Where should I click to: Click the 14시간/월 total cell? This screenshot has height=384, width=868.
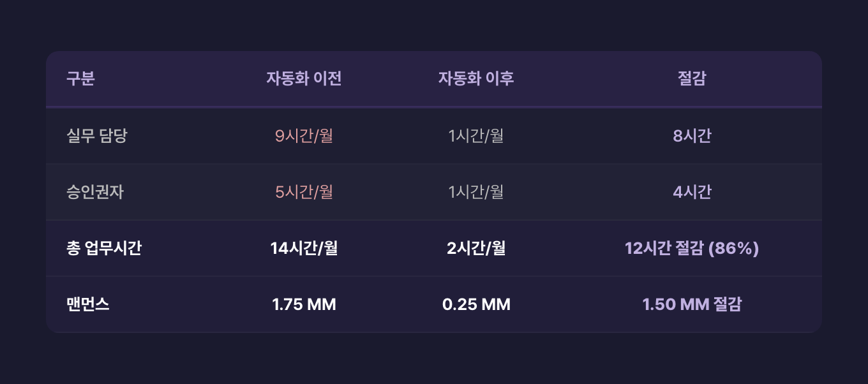point(304,248)
